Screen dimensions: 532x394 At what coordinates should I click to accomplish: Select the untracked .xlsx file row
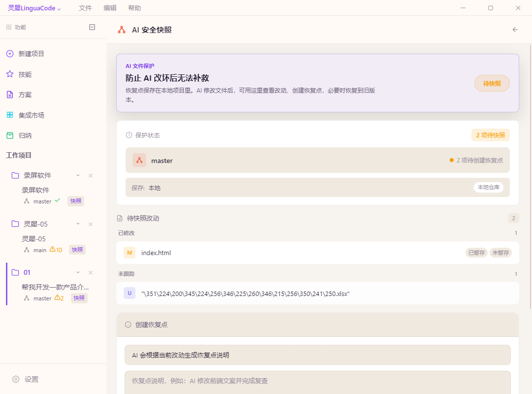(x=318, y=293)
